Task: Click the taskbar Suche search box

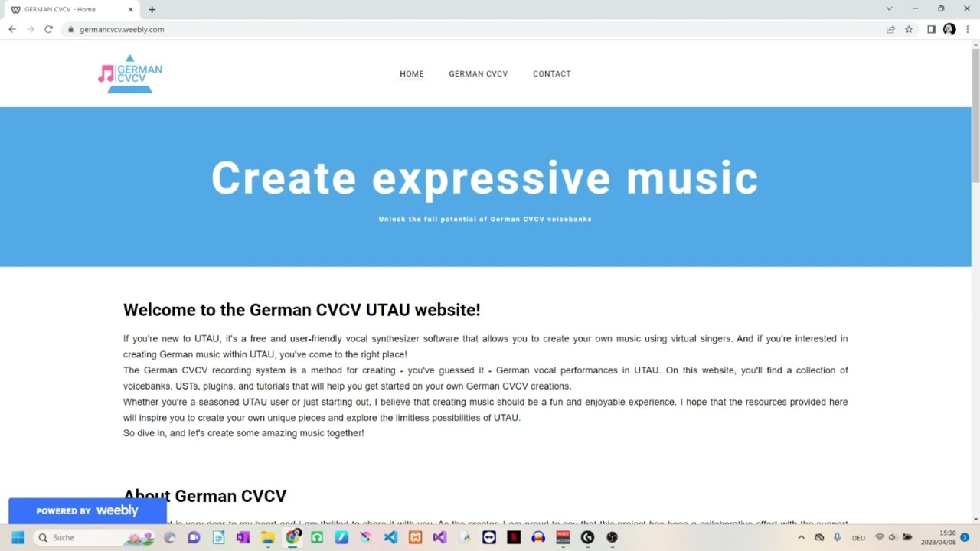Action: click(95, 537)
